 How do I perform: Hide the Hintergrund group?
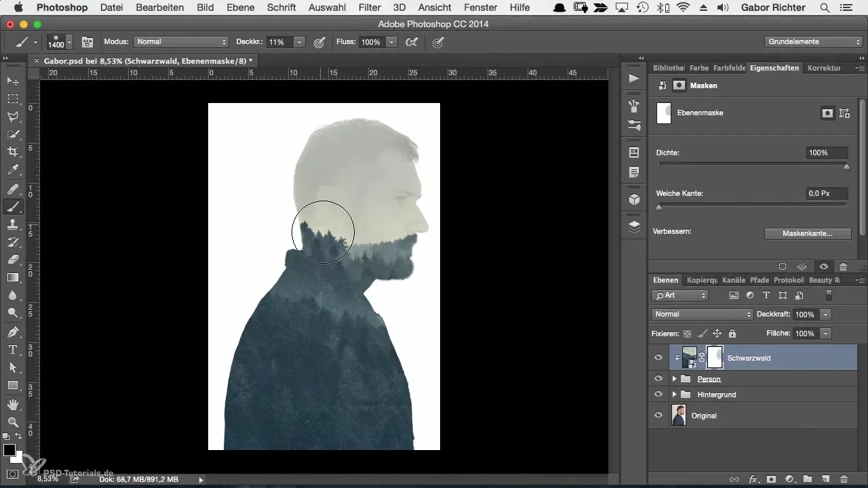(x=658, y=394)
